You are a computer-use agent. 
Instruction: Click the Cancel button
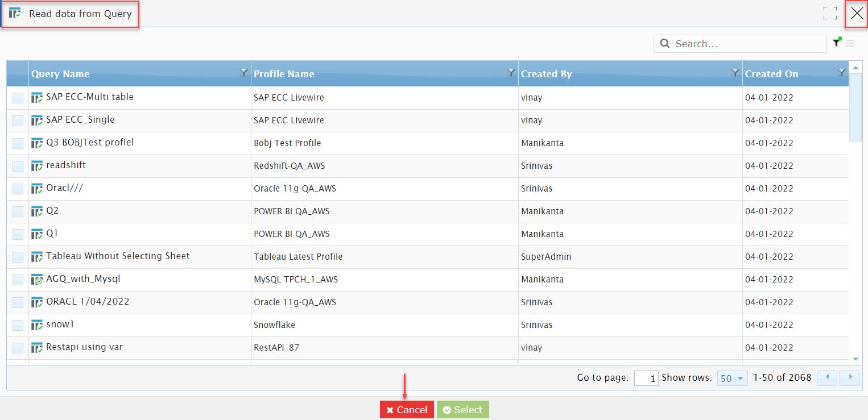tap(407, 410)
